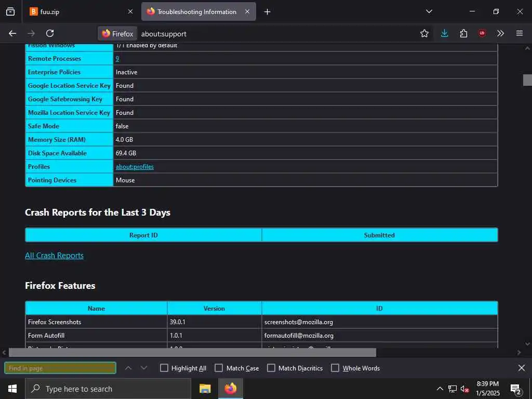Open the All Crash Reports link
Screen dimensions: 532x399
54,256
